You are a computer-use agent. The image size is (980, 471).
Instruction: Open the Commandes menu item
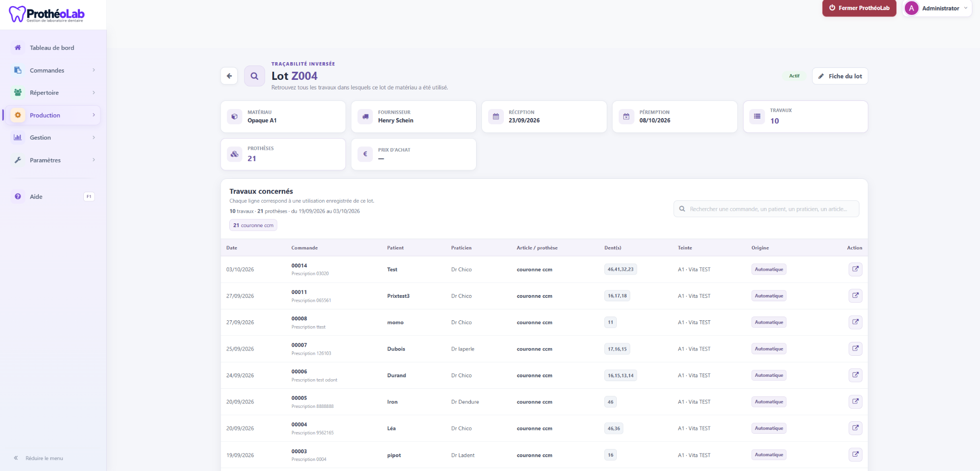point(53,70)
